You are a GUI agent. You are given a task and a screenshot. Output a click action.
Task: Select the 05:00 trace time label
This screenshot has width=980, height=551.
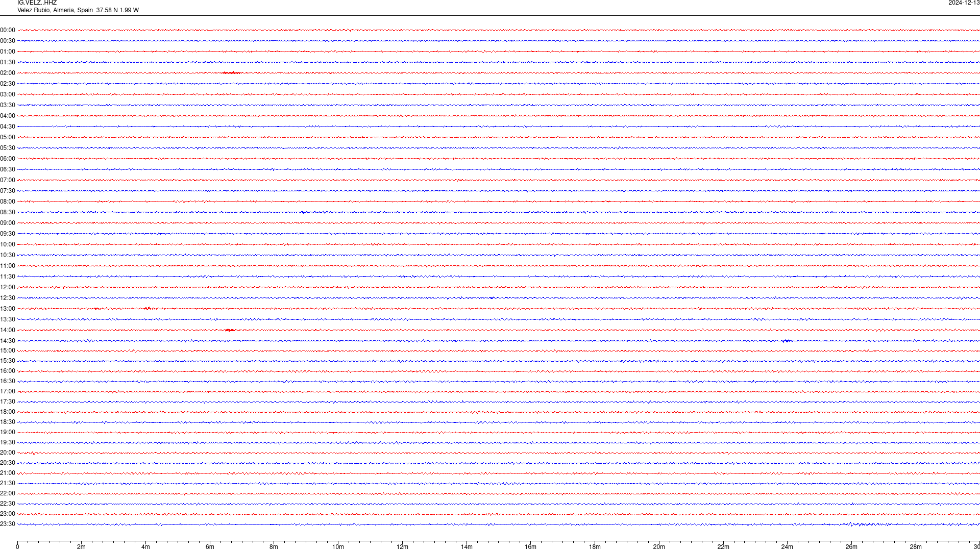point(8,137)
